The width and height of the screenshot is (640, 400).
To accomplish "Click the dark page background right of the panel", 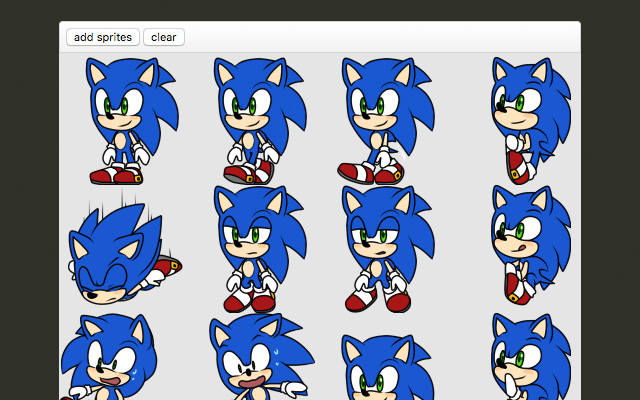I will tap(610, 200).
